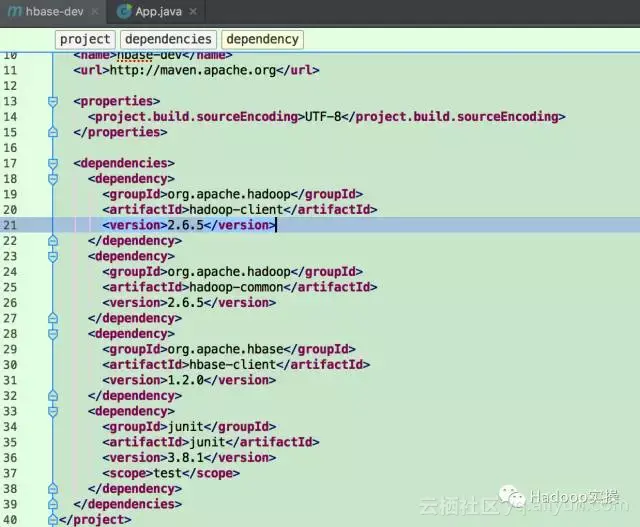
Task: Click the closing dependencies tag
Action: click(128, 505)
